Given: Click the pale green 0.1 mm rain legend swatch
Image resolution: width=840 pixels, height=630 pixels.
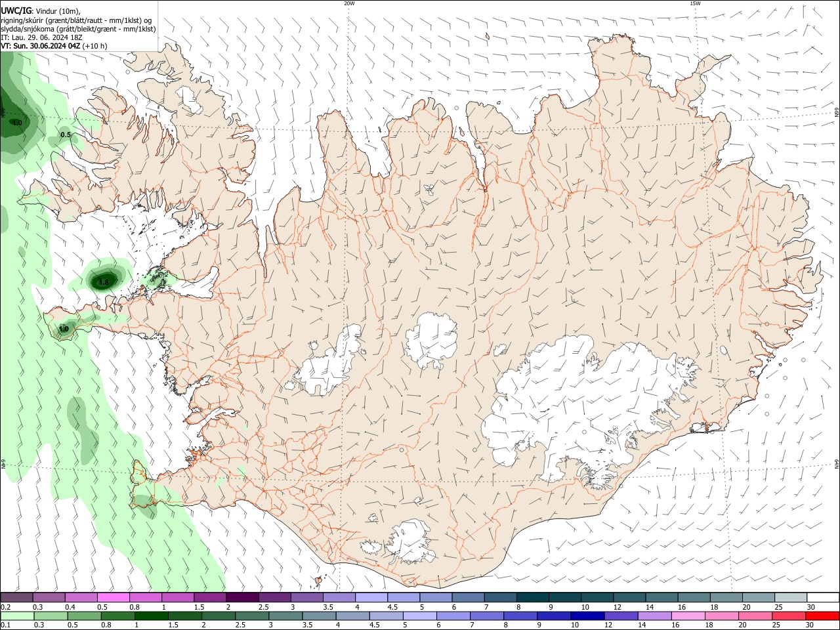Looking at the screenshot, I should click(17, 616).
